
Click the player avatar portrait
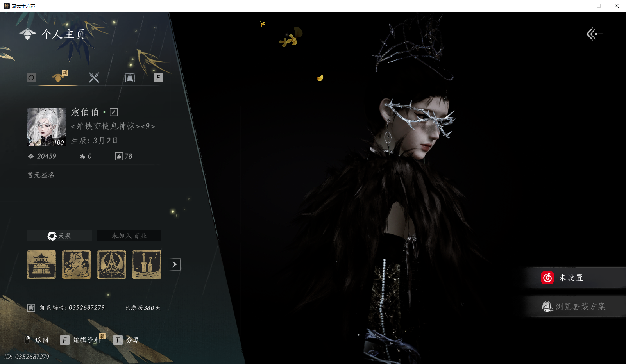point(47,127)
